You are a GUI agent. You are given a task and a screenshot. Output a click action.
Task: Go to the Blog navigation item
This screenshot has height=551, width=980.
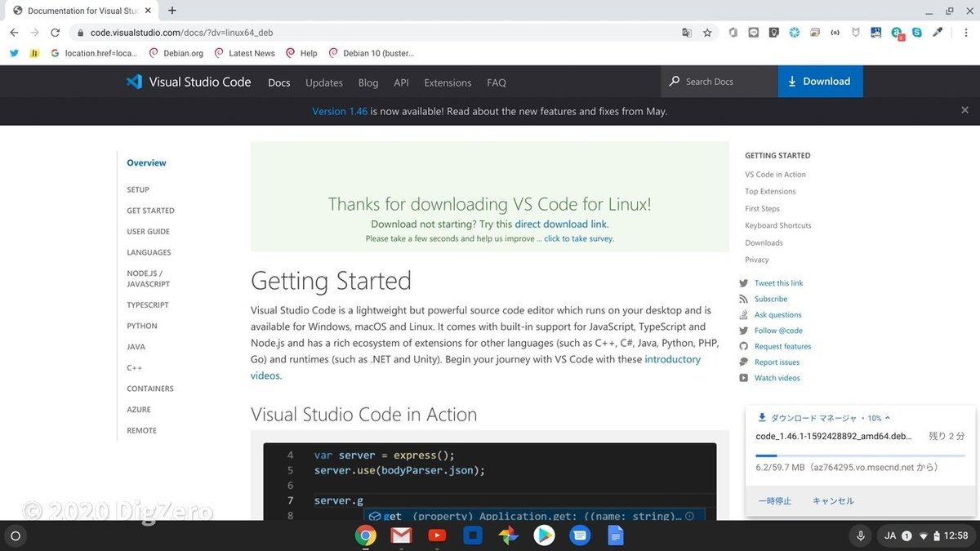tap(368, 82)
